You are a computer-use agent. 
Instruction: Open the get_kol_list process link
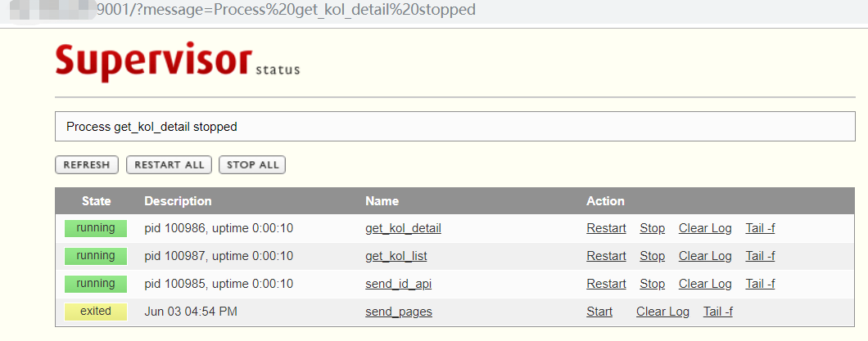[396, 256]
